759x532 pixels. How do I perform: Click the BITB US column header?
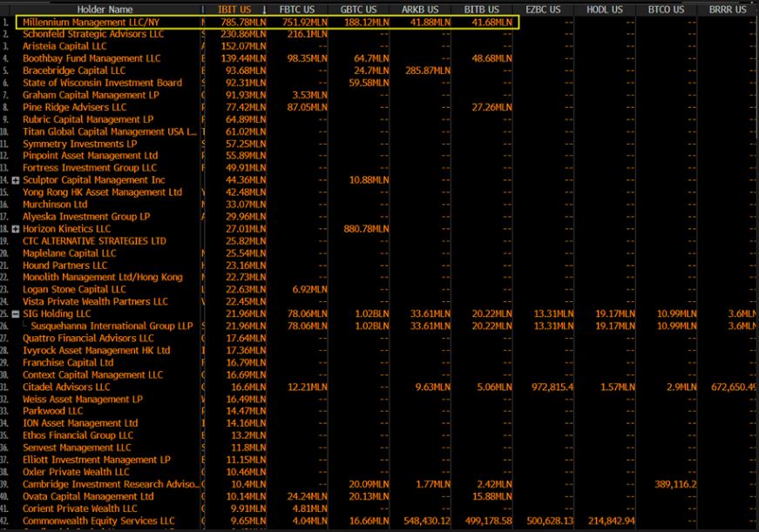pyautogui.click(x=482, y=10)
